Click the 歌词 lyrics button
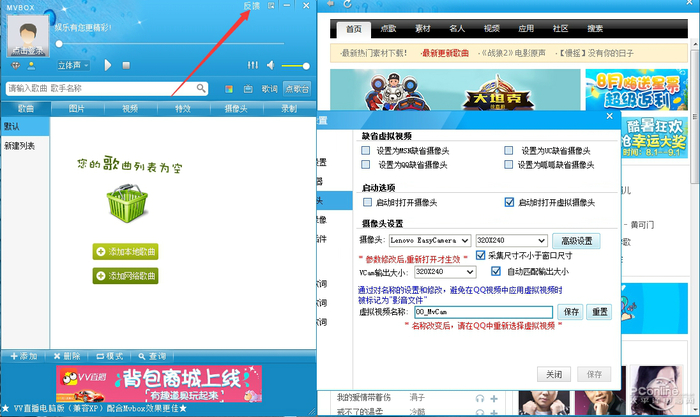This screenshot has width=700, height=417. coord(269,89)
